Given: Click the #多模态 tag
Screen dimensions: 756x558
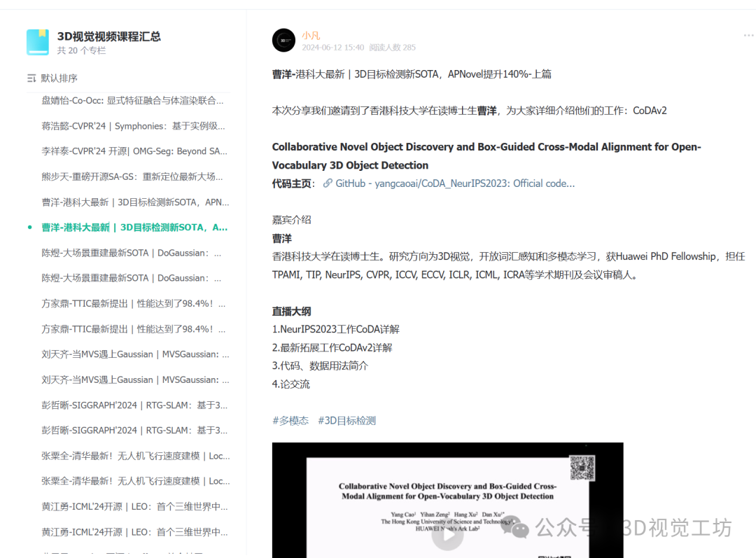Looking at the screenshot, I should 290,421.
